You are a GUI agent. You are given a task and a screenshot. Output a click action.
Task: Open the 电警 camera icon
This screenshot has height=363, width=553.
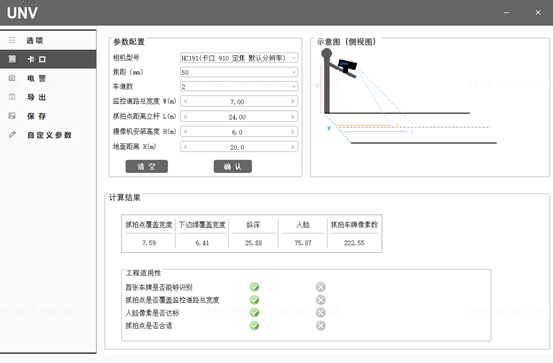tap(12, 78)
